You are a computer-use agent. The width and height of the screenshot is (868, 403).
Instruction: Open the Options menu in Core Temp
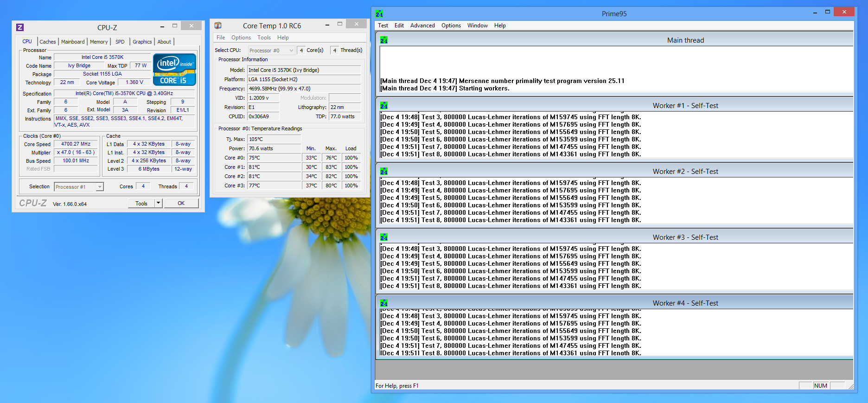pos(241,38)
